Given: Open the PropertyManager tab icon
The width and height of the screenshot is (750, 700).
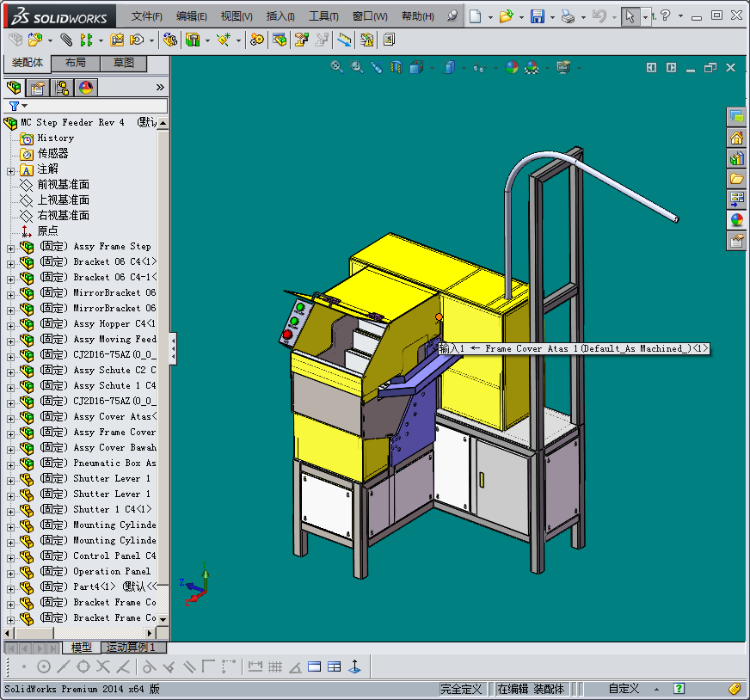Looking at the screenshot, I should click(38, 88).
